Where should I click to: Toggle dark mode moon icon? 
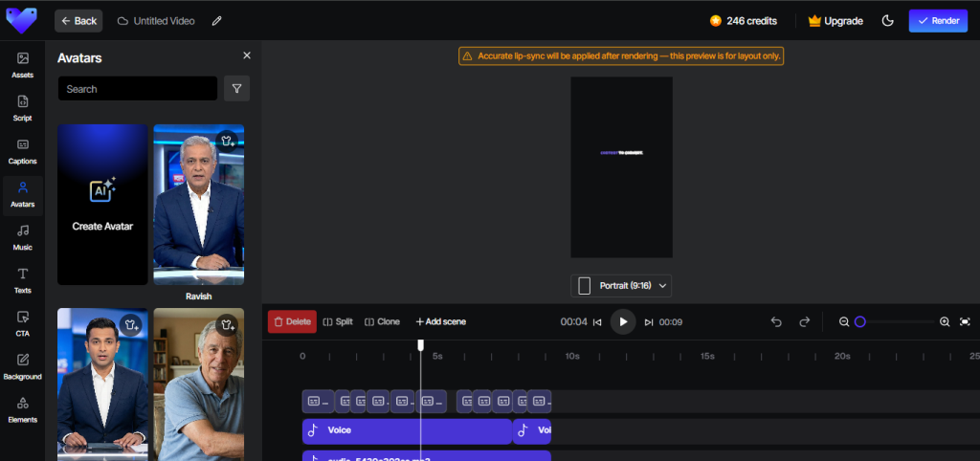(887, 21)
